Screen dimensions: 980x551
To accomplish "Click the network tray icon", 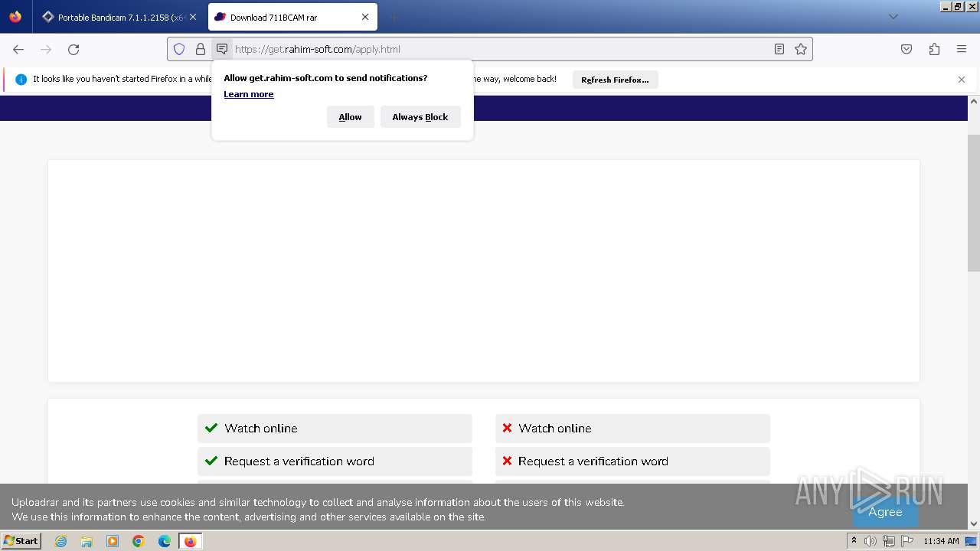I will (889, 541).
